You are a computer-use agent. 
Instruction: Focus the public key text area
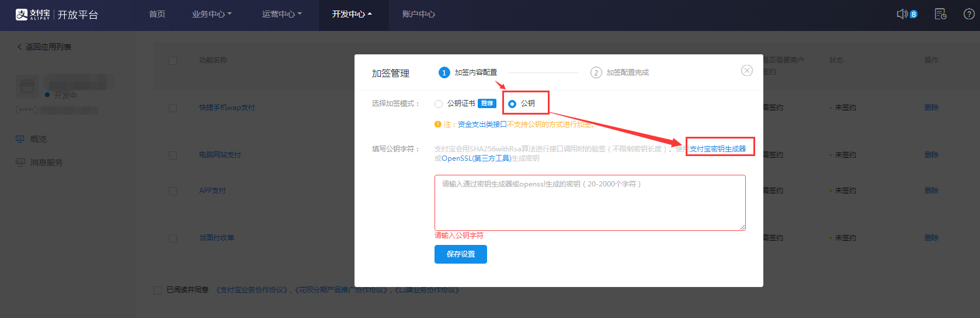(x=590, y=203)
